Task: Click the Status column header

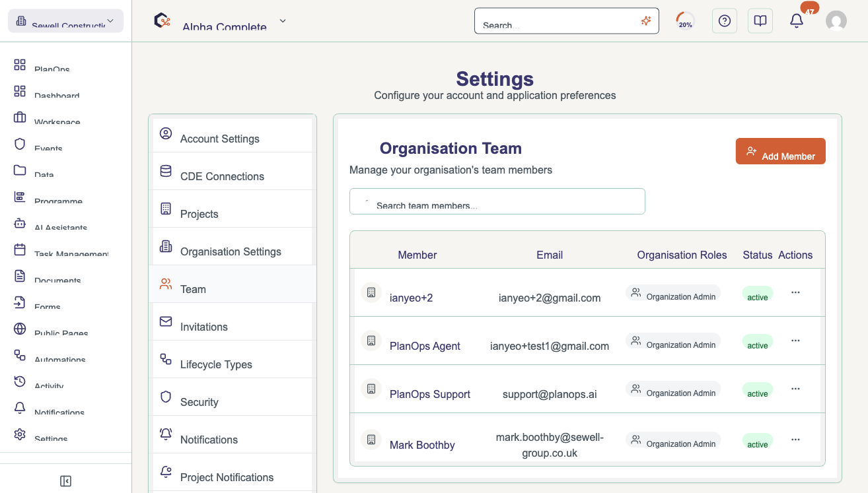Action: click(758, 255)
